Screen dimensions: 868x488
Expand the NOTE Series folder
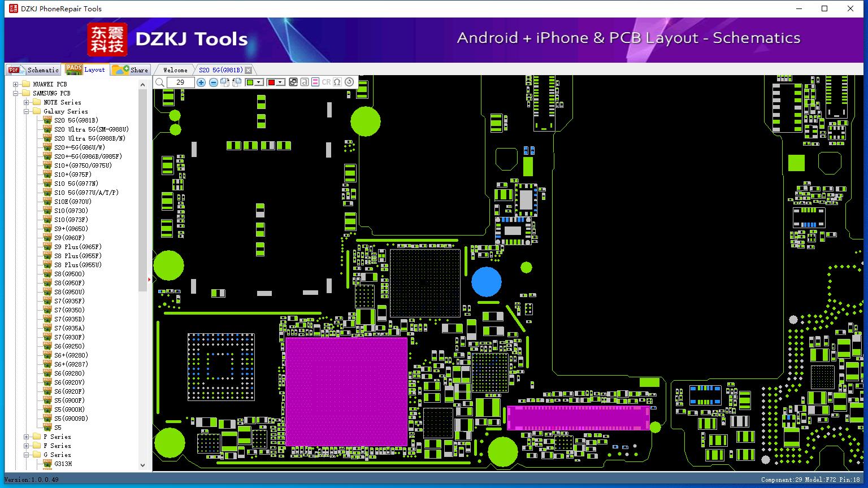tap(27, 102)
